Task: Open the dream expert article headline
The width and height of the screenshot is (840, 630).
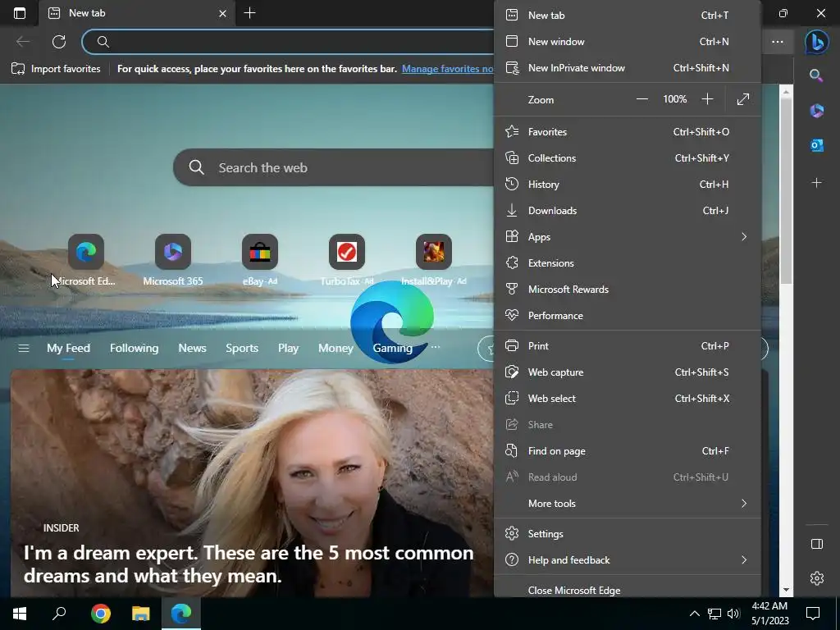Action: [x=249, y=564]
